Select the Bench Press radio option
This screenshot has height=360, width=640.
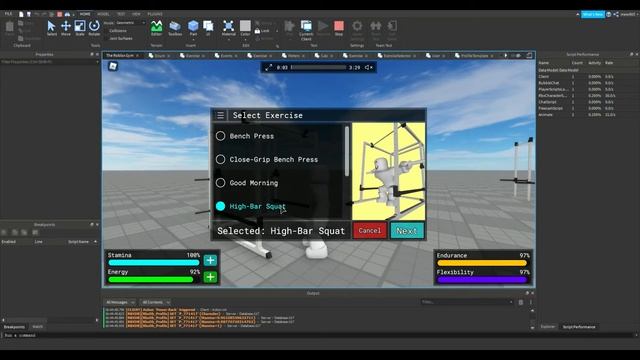[220, 136]
